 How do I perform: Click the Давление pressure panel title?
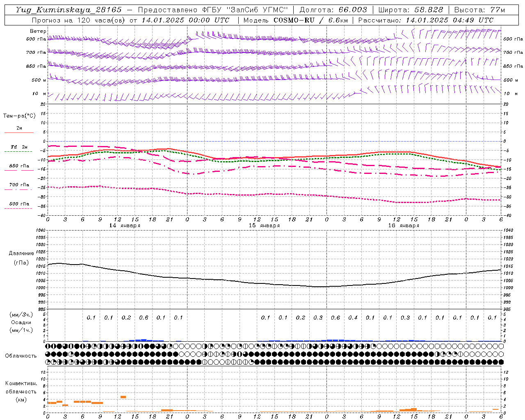pyautogui.click(x=21, y=253)
